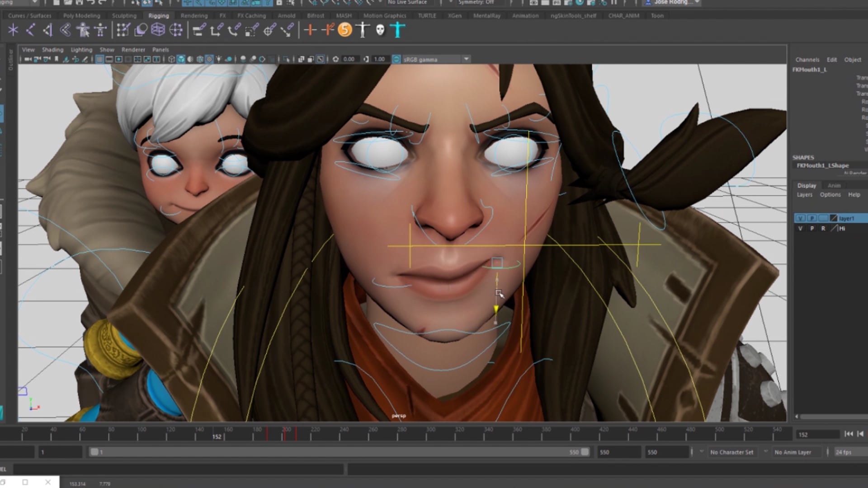
Task: Open the viewport Lighting menu
Action: 81,50
